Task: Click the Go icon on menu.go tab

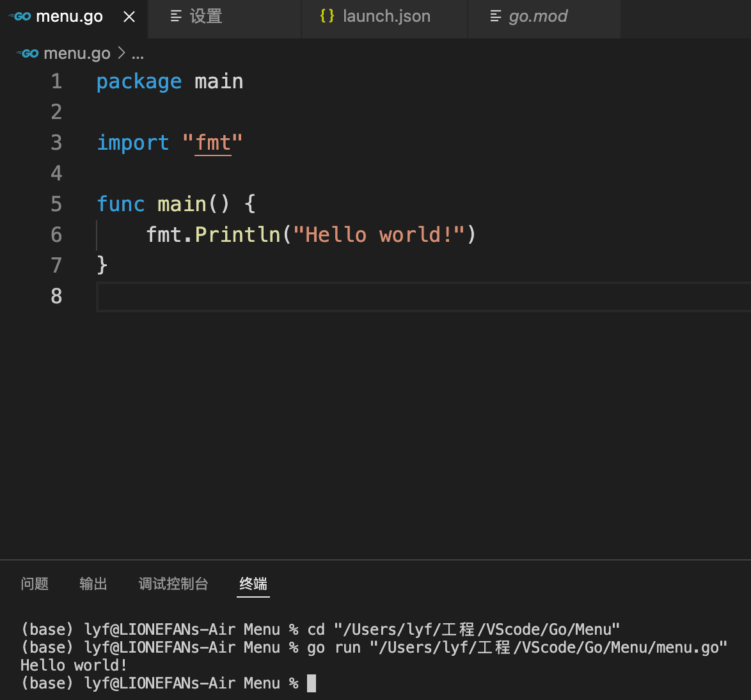Action: [x=20, y=17]
